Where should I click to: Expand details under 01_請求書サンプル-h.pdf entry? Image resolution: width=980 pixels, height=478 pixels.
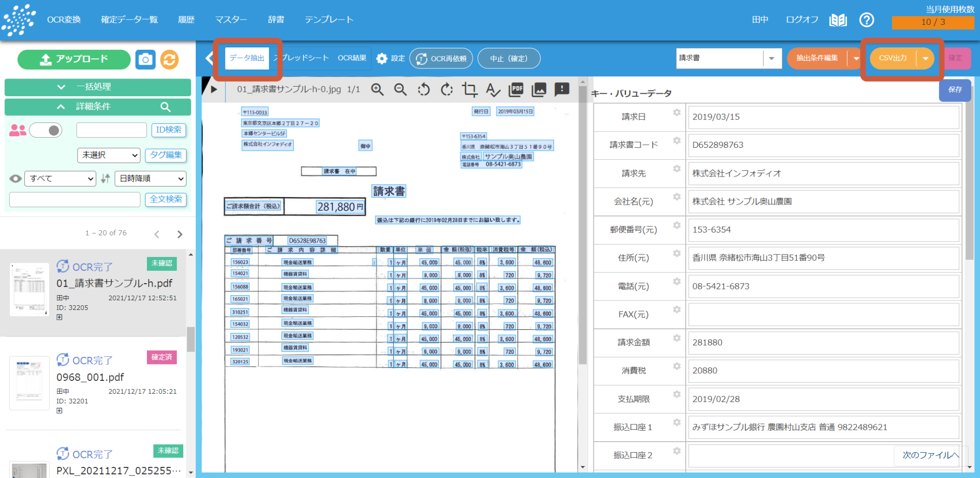59,317
